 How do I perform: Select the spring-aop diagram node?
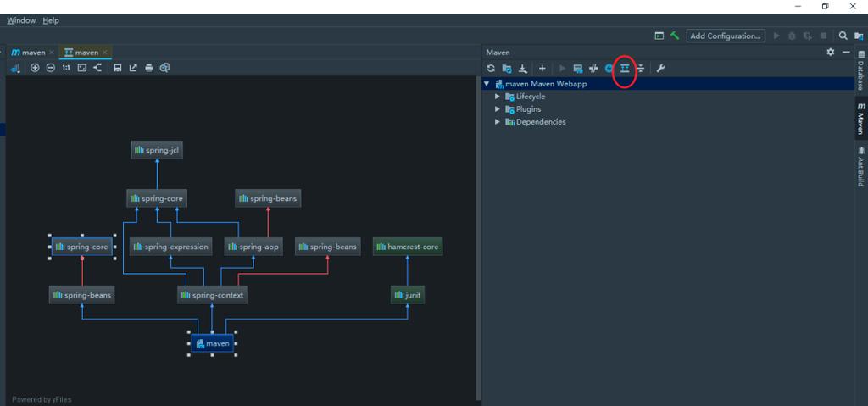pos(253,247)
